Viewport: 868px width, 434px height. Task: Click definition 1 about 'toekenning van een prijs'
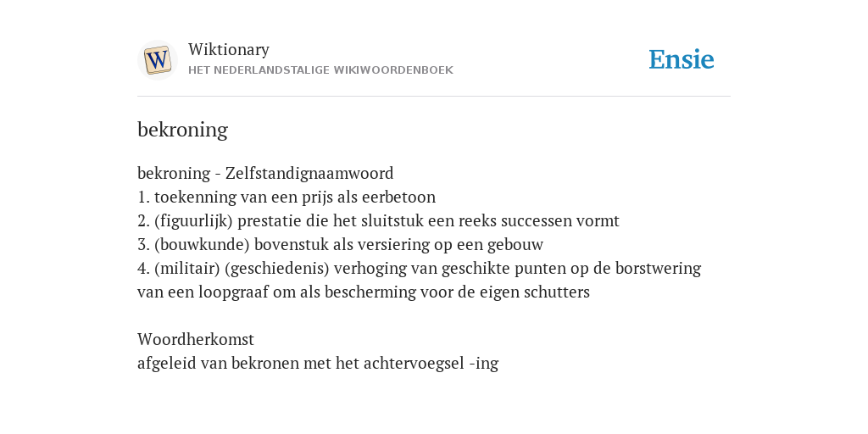(x=287, y=197)
